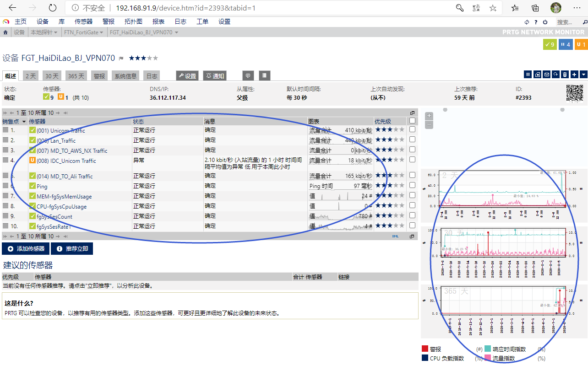The image size is (588, 365).
Task: Open the FTN_FortiGate breadcrumb dropdown
Action: coord(84,32)
